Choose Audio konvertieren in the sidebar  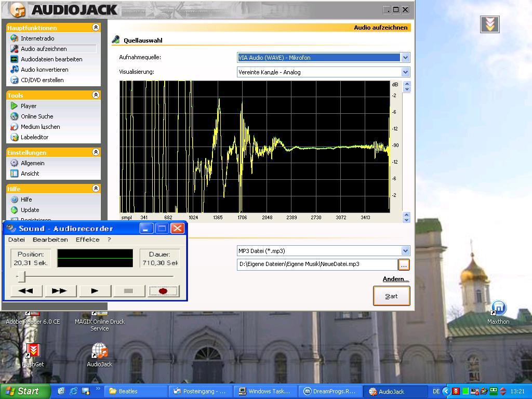(x=39, y=70)
